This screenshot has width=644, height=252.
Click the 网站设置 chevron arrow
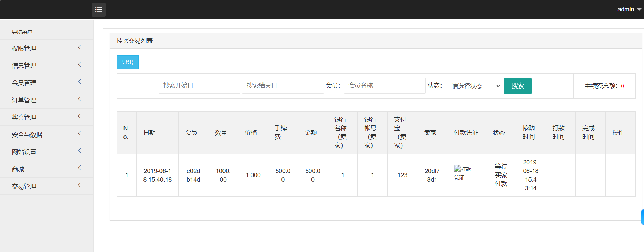pos(79,151)
